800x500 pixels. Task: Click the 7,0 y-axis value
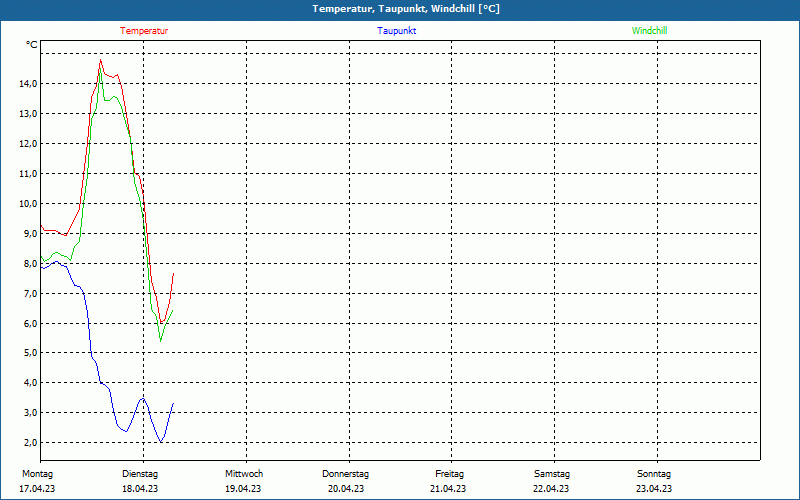click(30, 293)
